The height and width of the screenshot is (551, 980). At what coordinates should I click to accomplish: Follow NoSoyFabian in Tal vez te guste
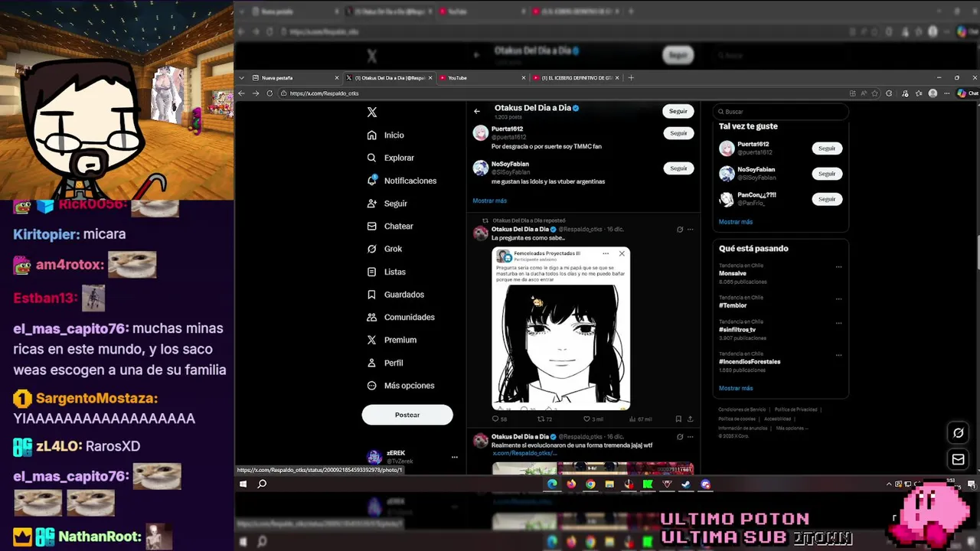[x=827, y=174]
